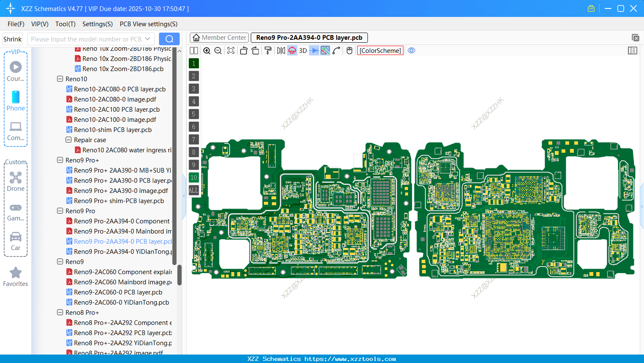Open the model number search dropdown

(x=148, y=39)
